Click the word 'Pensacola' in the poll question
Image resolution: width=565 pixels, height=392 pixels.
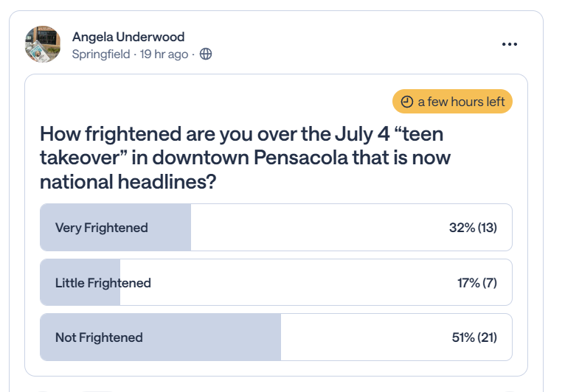click(301, 158)
